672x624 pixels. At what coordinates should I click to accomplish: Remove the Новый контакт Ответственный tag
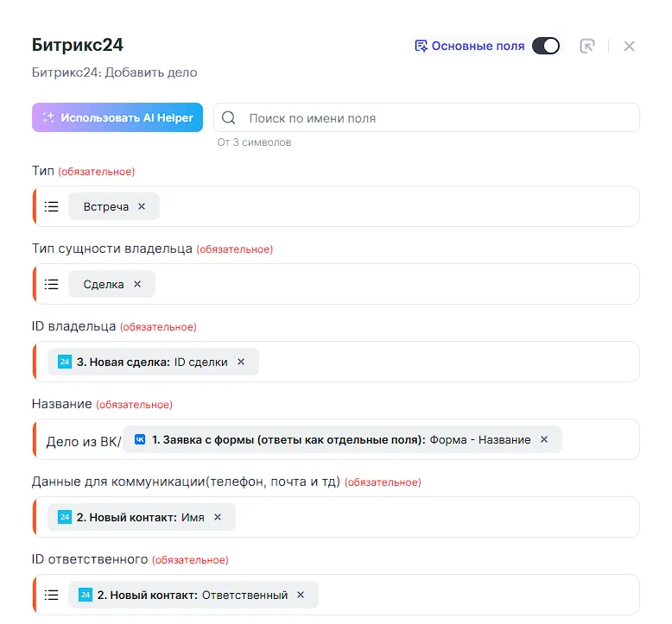pos(301,596)
